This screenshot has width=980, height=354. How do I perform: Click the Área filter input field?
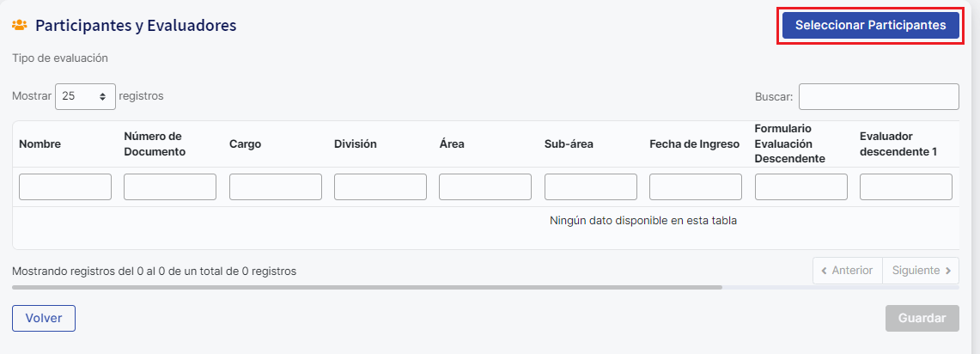tap(485, 186)
